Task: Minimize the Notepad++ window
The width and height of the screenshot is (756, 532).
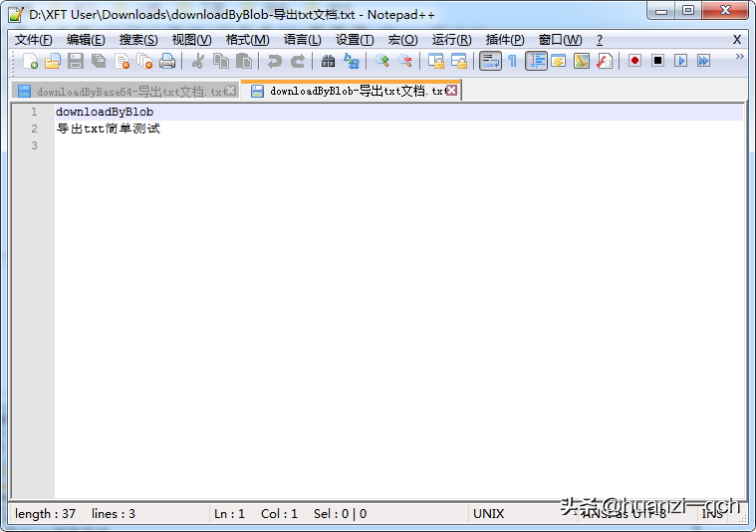Action: [x=661, y=10]
